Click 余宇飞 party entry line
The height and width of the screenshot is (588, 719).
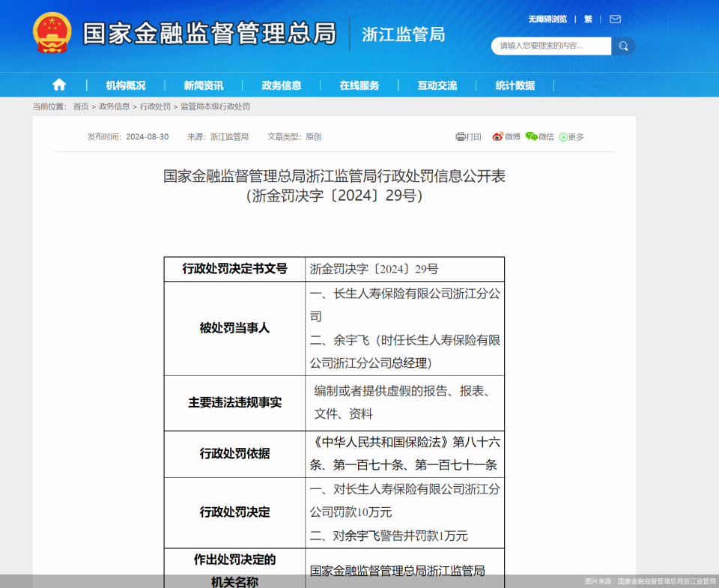coord(405,352)
